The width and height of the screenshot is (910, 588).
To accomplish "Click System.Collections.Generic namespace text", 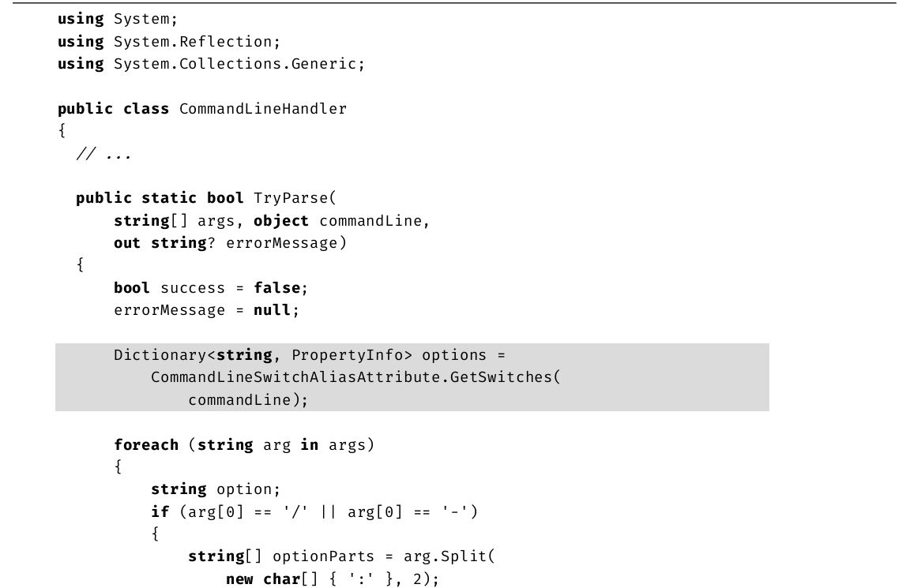I will [236, 64].
